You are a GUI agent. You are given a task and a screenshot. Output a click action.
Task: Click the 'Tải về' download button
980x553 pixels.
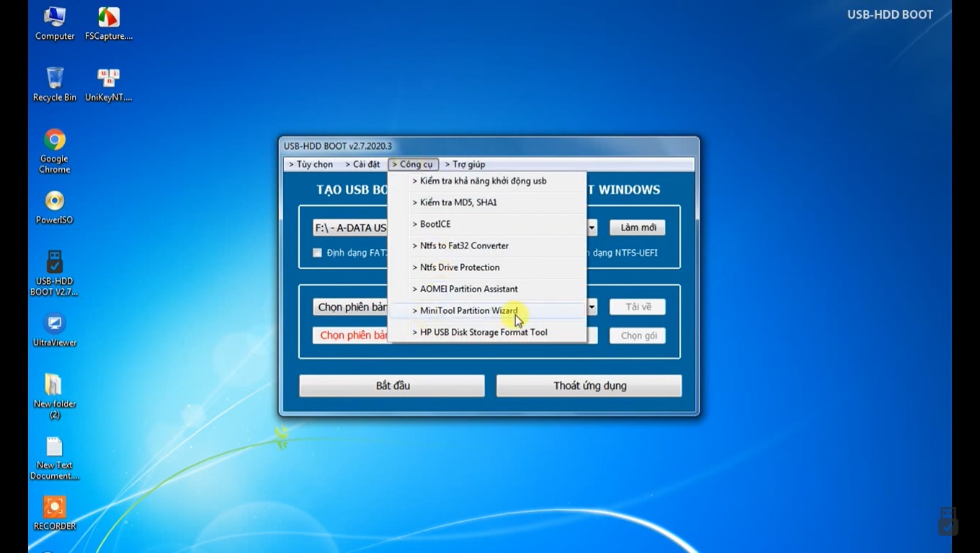pyautogui.click(x=638, y=307)
